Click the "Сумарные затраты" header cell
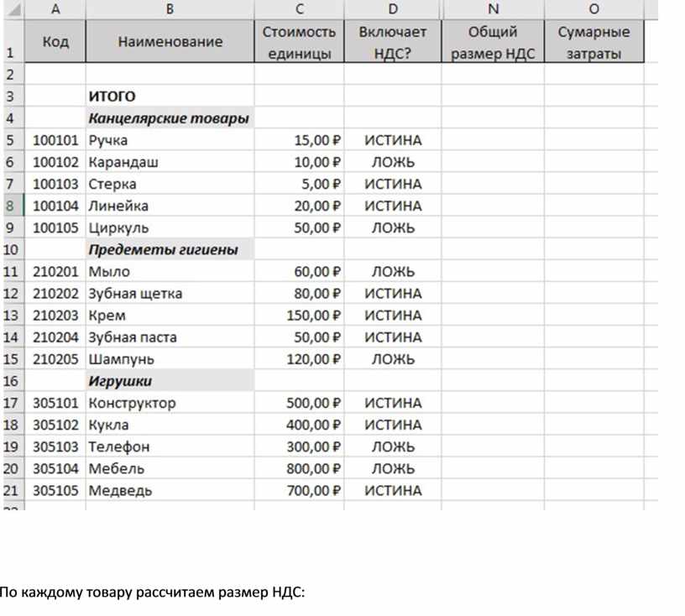The image size is (685, 616). pos(594,42)
